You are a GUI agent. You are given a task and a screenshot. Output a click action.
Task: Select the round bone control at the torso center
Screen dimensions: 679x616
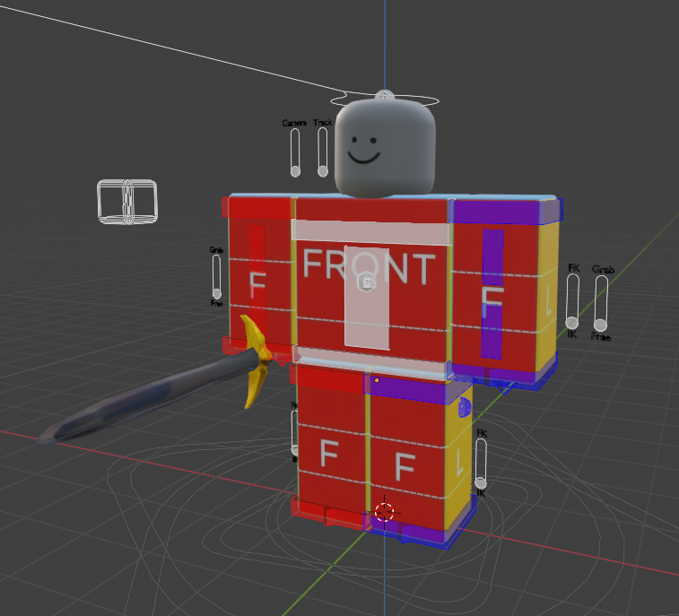tap(367, 282)
